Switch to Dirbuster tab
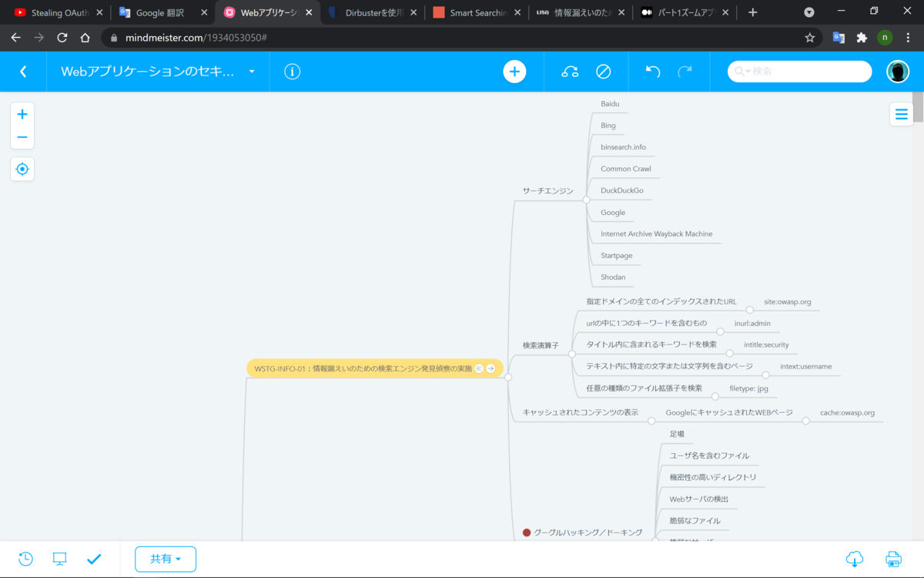Viewport: 924px width, 578px height. coord(373,12)
